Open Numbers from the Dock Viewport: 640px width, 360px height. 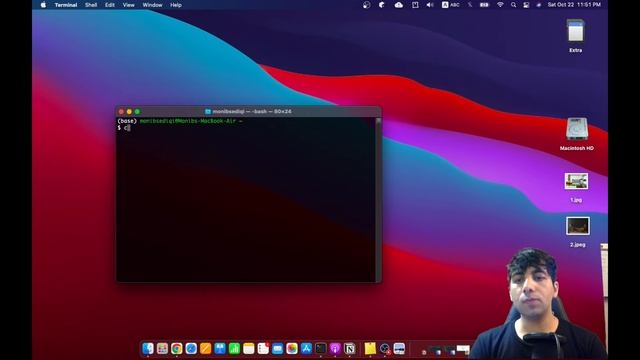234,348
